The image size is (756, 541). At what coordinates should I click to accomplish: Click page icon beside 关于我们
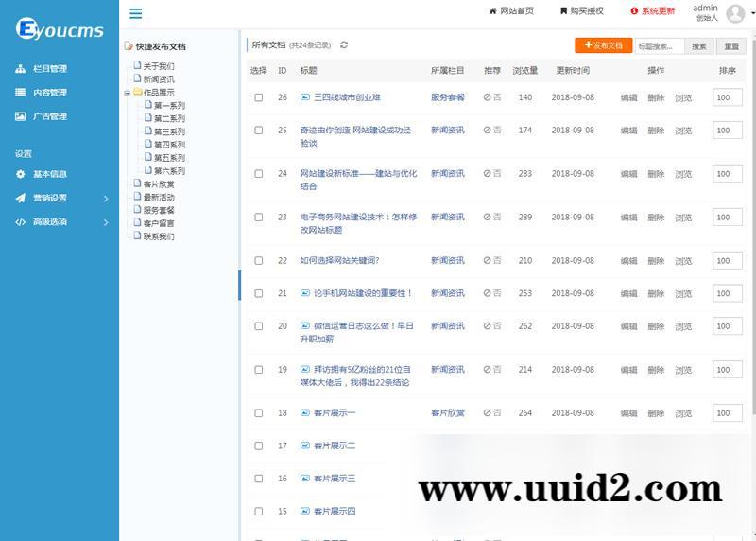click(x=137, y=65)
